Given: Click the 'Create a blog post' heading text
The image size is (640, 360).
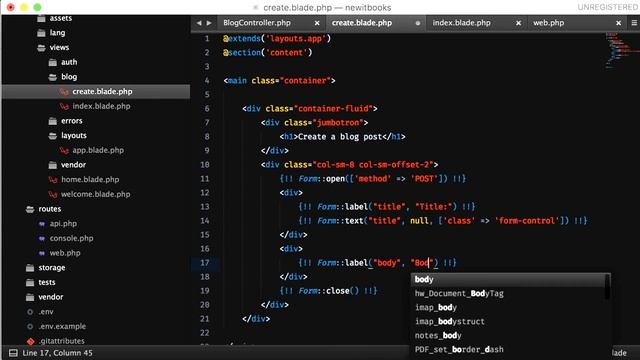Looking at the screenshot, I should (340, 137).
